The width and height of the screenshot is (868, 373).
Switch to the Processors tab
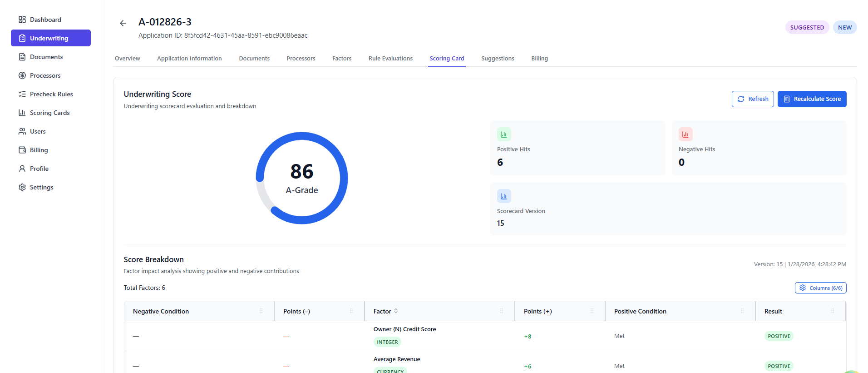point(301,59)
